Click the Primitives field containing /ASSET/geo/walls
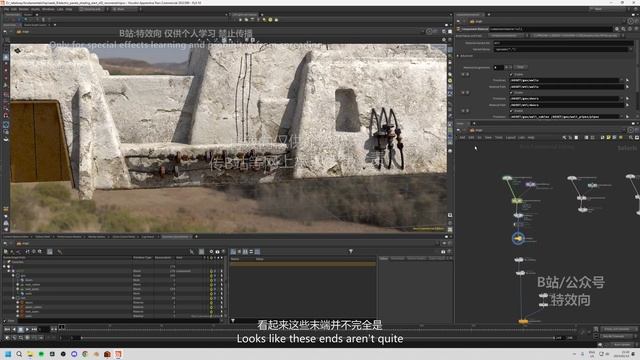This screenshot has height=360, width=640. pos(564,80)
